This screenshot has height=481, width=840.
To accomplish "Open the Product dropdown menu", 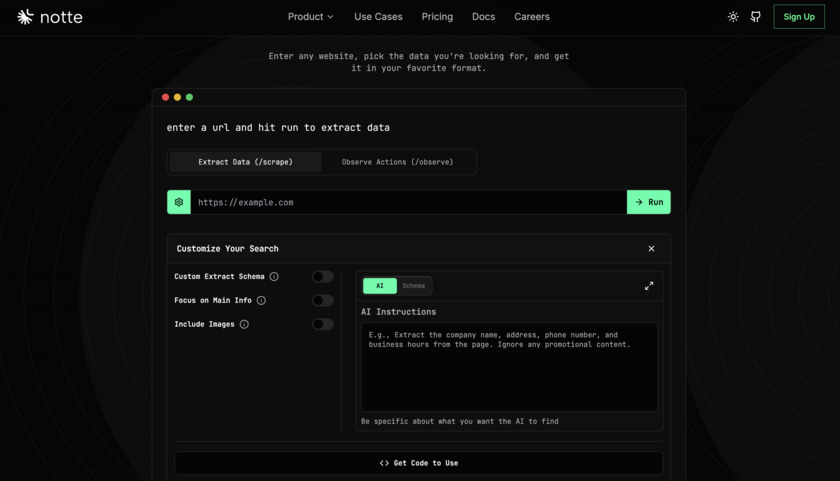I will click(310, 17).
